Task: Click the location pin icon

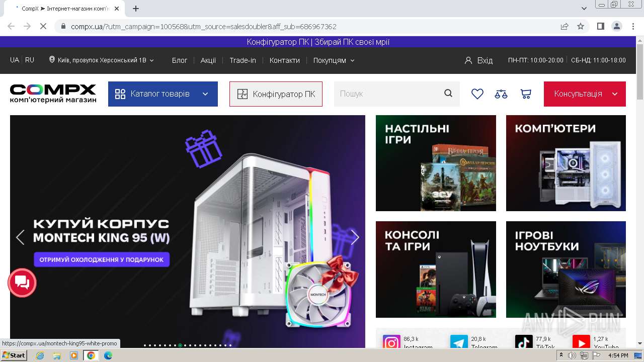Action: click(52, 60)
